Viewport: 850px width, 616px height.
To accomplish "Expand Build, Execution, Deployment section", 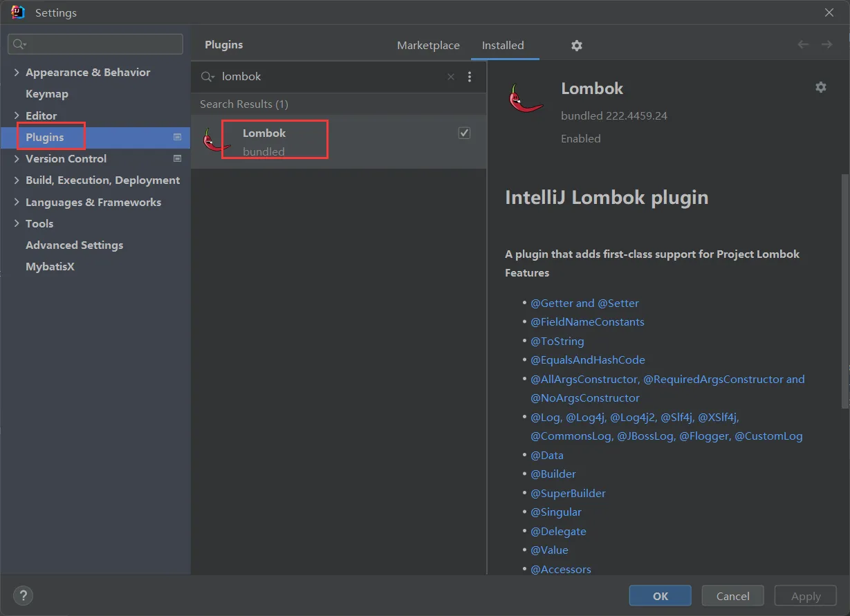I will coord(17,180).
